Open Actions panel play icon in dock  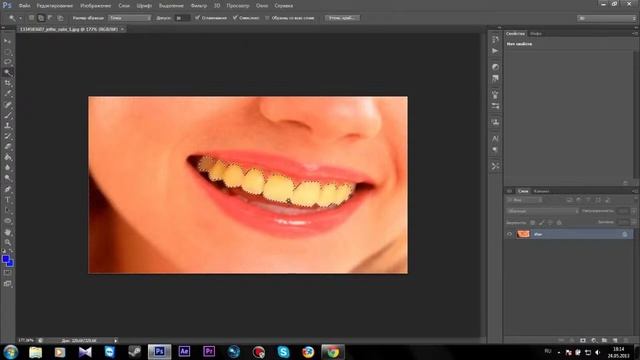tap(495, 51)
